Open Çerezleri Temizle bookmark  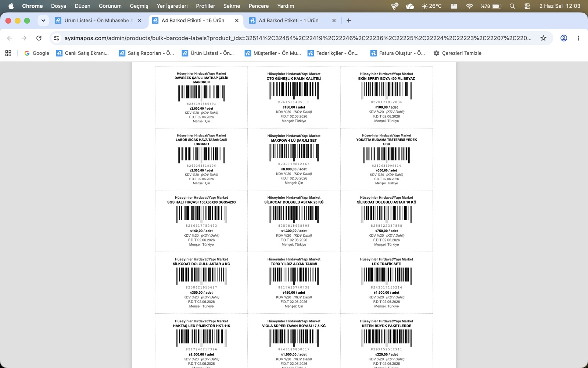(x=458, y=53)
